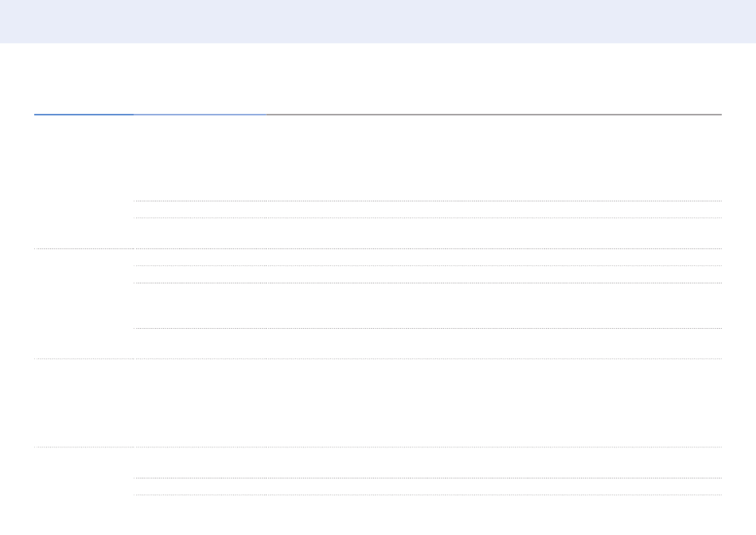Select the narrow second sub-row of the fourth section
This screenshot has height=535, width=756.
[428, 486]
